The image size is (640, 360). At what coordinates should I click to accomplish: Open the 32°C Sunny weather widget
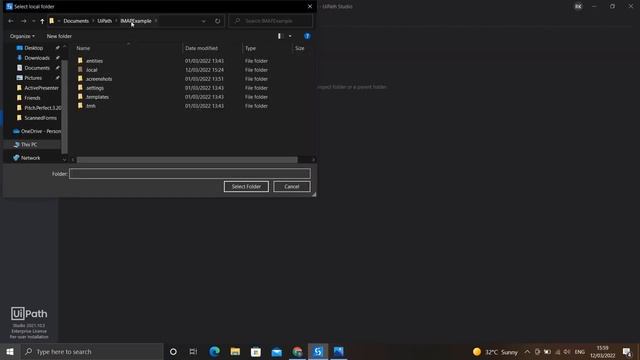point(495,352)
